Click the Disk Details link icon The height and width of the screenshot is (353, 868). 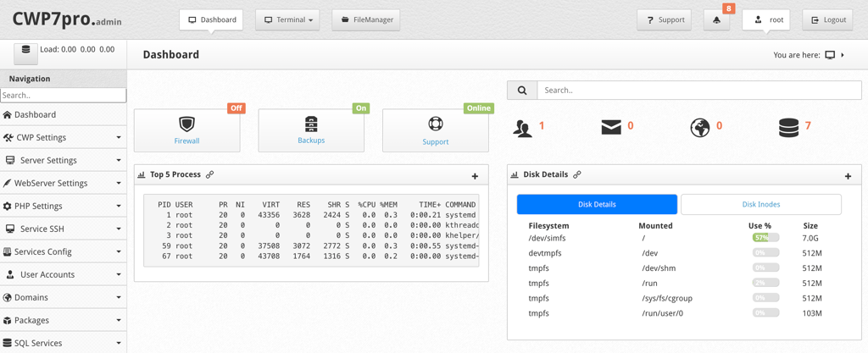(x=576, y=174)
